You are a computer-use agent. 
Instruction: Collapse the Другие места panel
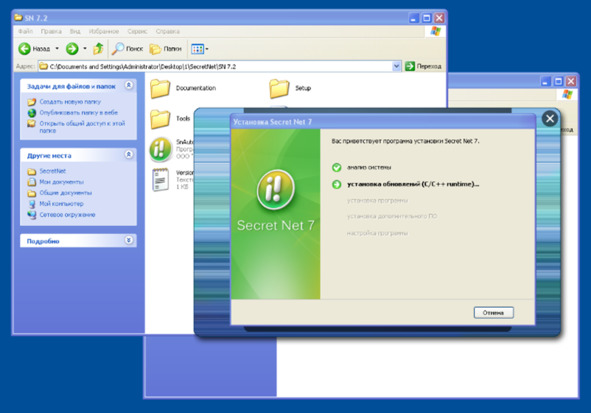[129, 154]
